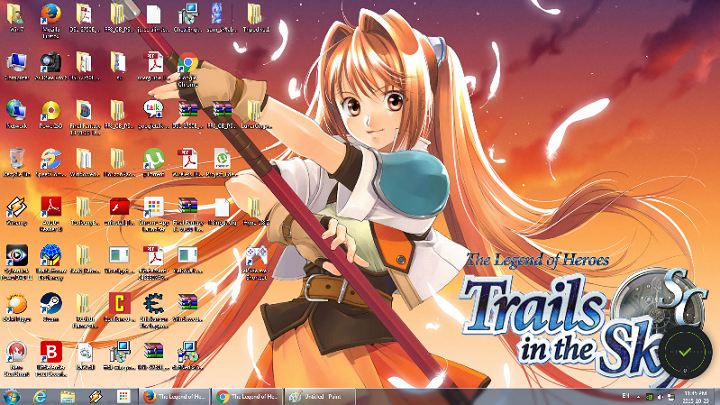Open the globe-and-book dictionary shortcut
Viewport: 720px width, 405px height.
click(51, 262)
